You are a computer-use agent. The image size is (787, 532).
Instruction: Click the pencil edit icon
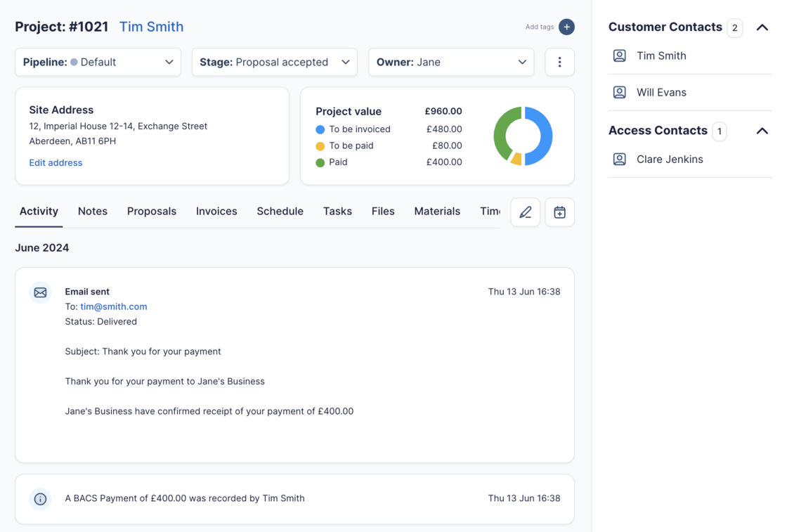tap(525, 212)
